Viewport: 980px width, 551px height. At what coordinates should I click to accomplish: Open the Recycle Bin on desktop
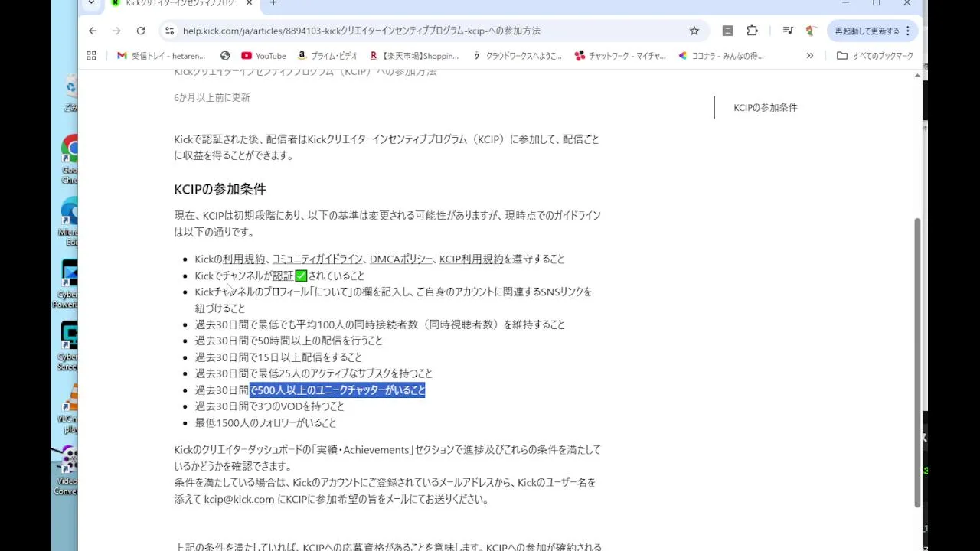(x=71, y=93)
